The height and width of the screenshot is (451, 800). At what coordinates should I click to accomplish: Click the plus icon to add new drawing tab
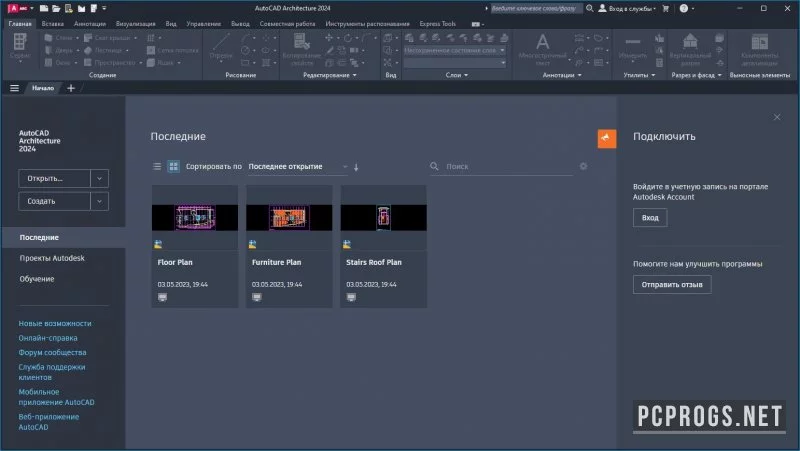[71, 88]
